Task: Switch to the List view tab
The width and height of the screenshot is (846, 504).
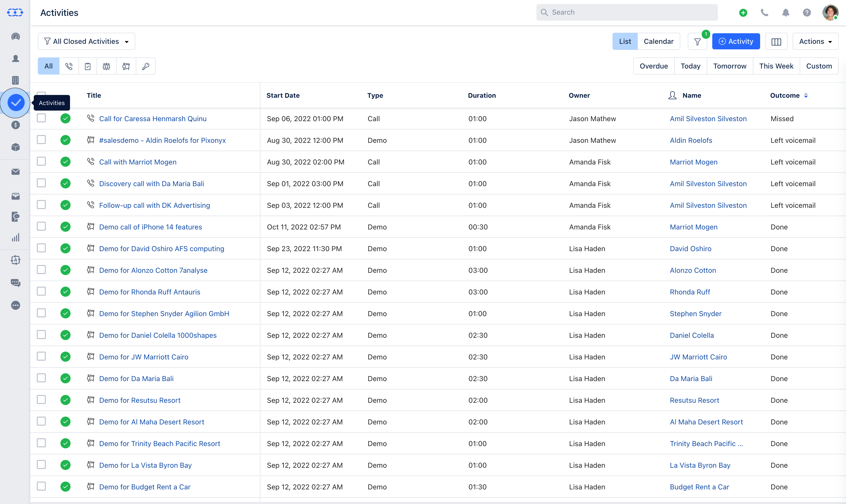Action: pyautogui.click(x=625, y=42)
